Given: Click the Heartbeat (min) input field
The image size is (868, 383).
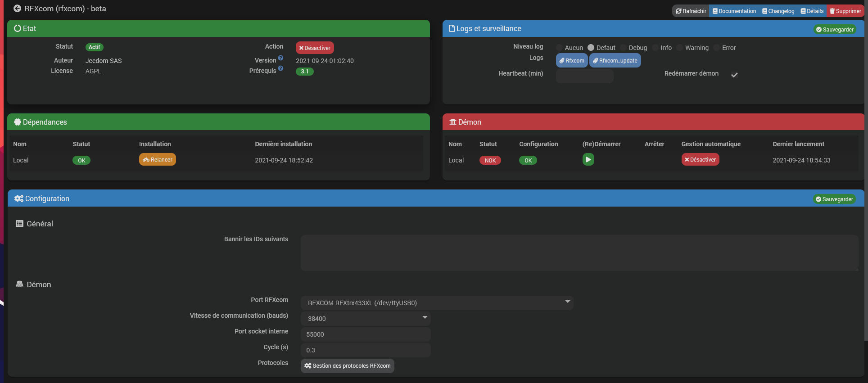Looking at the screenshot, I should tap(584, 76).
